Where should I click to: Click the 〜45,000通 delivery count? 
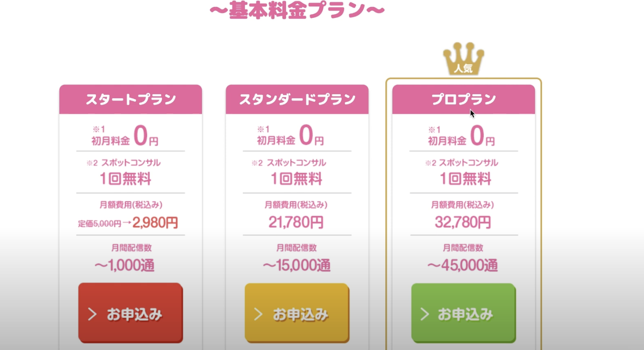tap(463, 265)
